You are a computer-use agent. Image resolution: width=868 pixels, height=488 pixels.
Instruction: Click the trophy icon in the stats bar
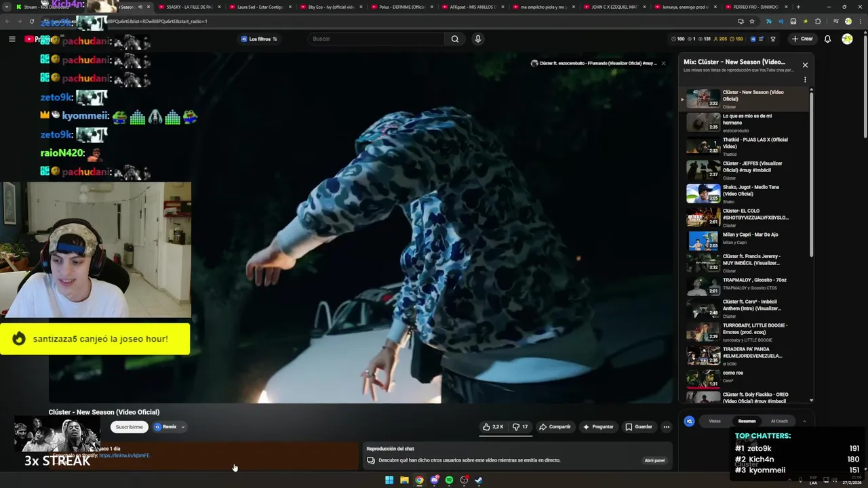click(773, 39)
